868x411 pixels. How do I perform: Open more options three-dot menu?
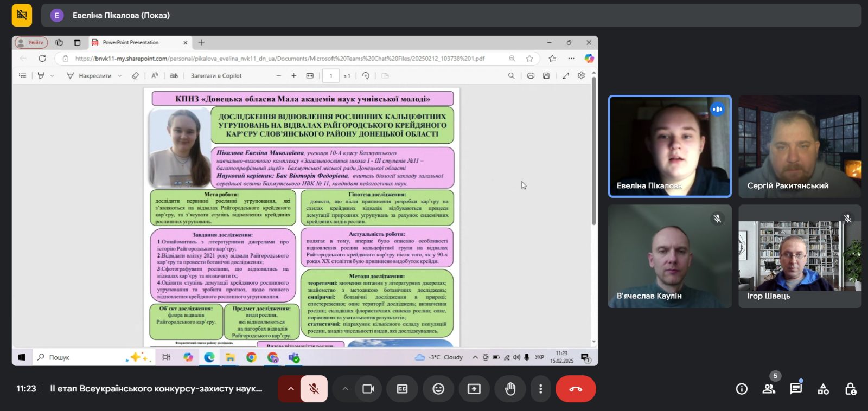pos(540,389)
